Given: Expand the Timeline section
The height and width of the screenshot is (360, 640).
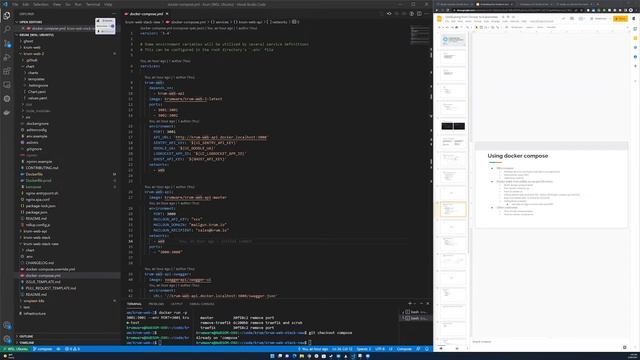Looking at the screenshot, I should click(27, 342).
